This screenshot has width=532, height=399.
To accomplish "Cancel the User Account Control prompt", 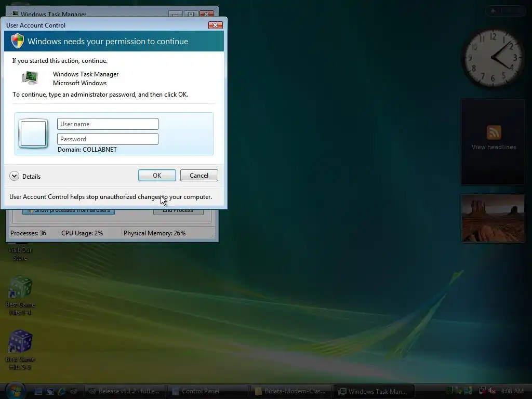I will pyautogui.click(x=199, y=176).
